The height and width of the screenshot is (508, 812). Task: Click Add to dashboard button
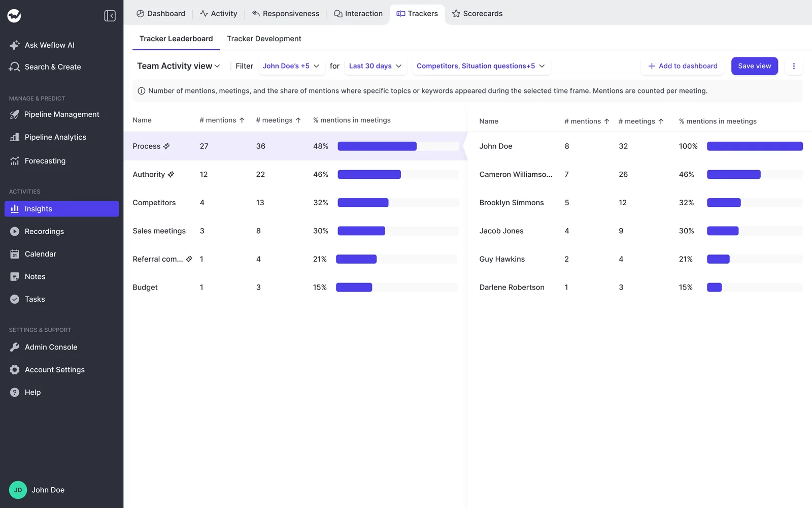tap(683, 66)
